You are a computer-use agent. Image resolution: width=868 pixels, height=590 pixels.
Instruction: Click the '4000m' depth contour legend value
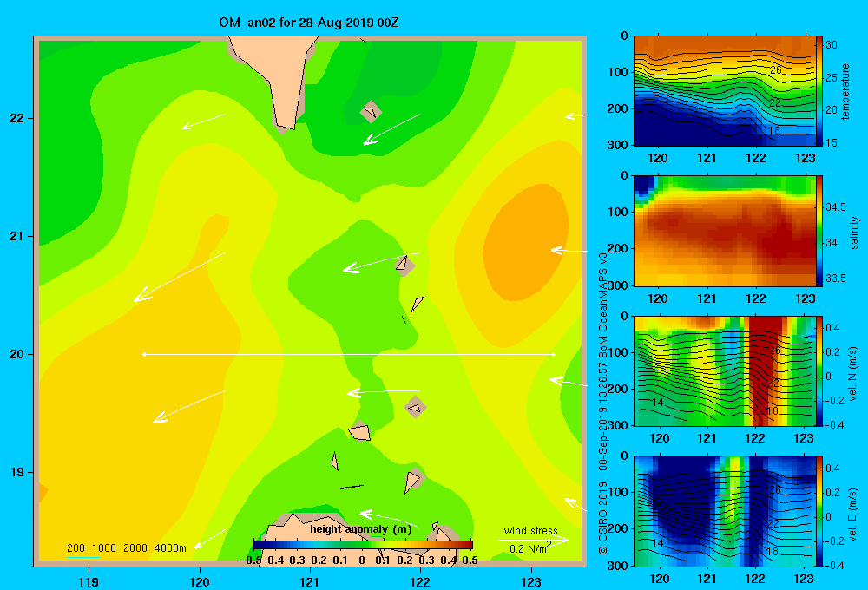[170, 548]
